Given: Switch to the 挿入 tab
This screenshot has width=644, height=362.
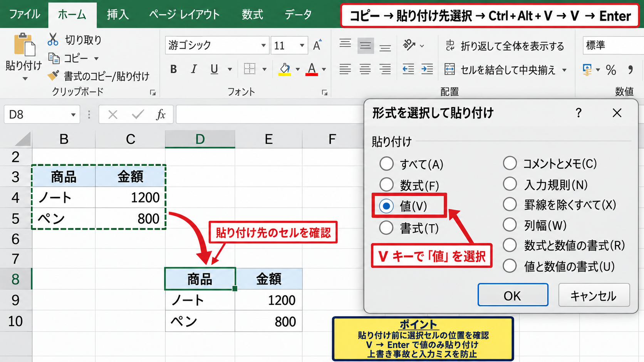Looking at the screenshot, I should (x=118, y=15).
